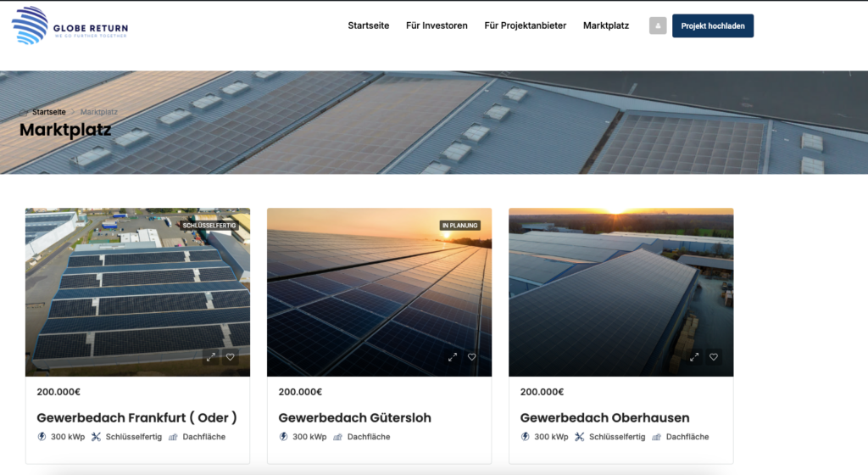Click the Globe Return logo

click(x=70, y=25)
